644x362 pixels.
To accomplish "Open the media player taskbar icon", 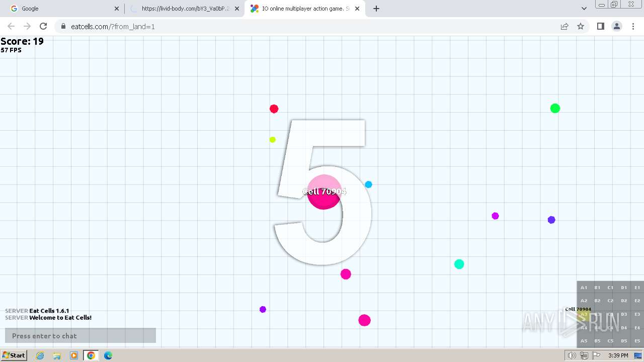I will pos(74,355).
